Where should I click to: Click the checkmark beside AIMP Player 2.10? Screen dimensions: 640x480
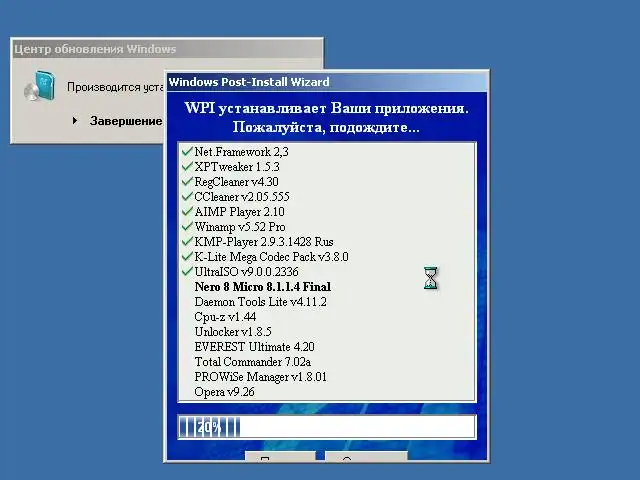(187, 212)
